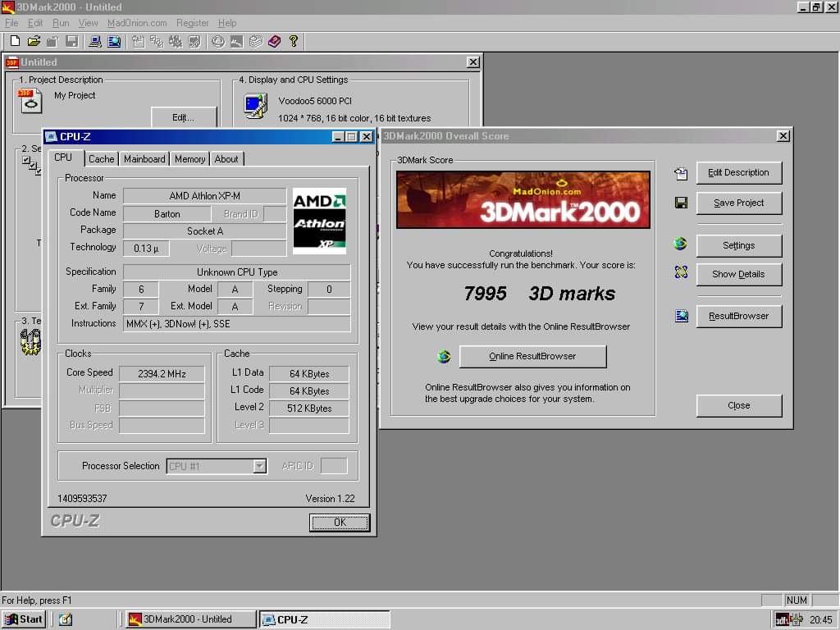The height and width of the screenshot is (630, 840).
Task: Click the Code Name field showing Barton
Action: 167,214
